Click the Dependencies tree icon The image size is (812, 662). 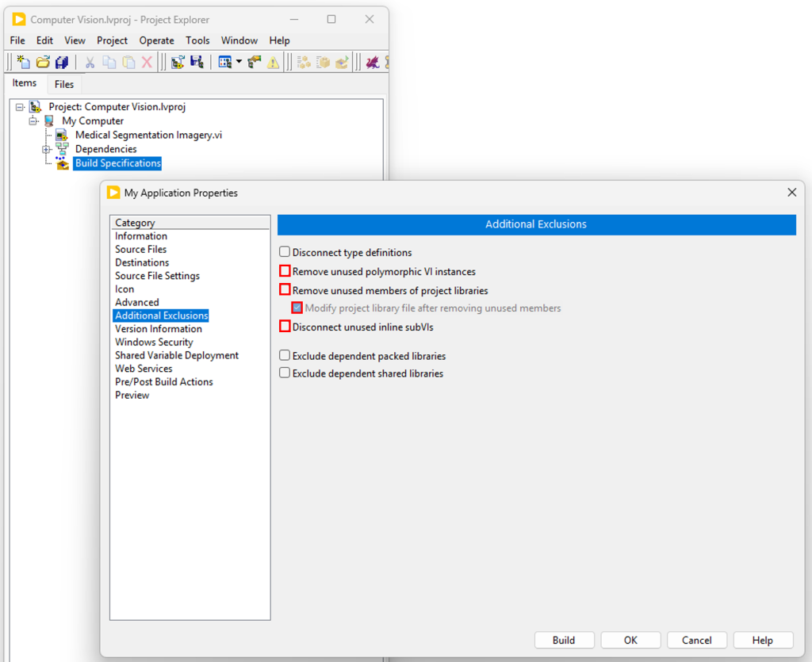[x=63, y=148]
